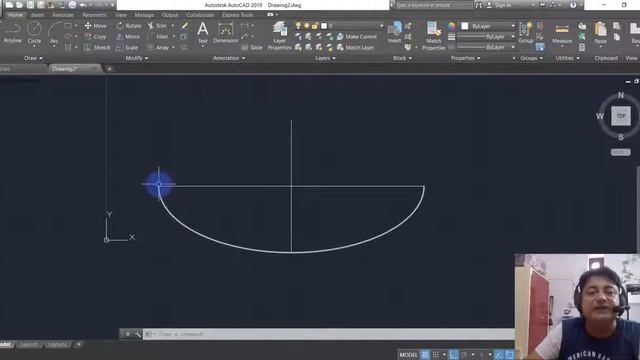
Task: Select the Circle tool
Action: (x=34, y=33)
